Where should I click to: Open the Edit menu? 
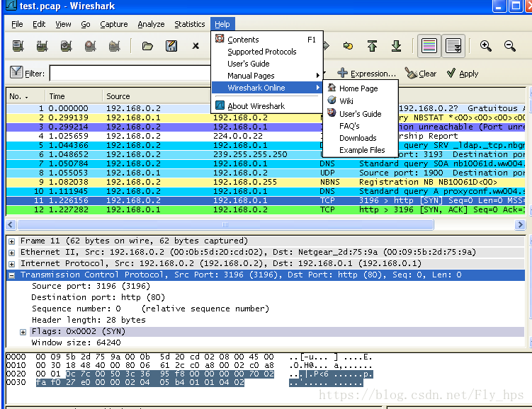pyautogui.click(x=39, y=24)
